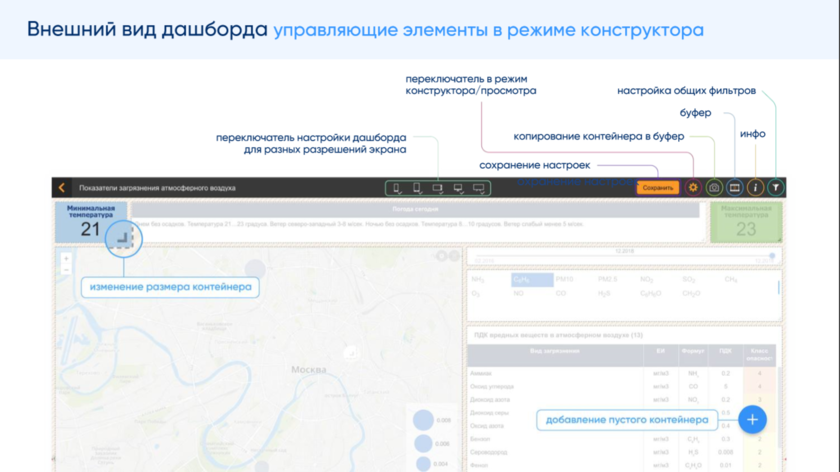840x472 pixels.
Task: Click the date timeline slider handle
Action: click(x=772, y=256)
